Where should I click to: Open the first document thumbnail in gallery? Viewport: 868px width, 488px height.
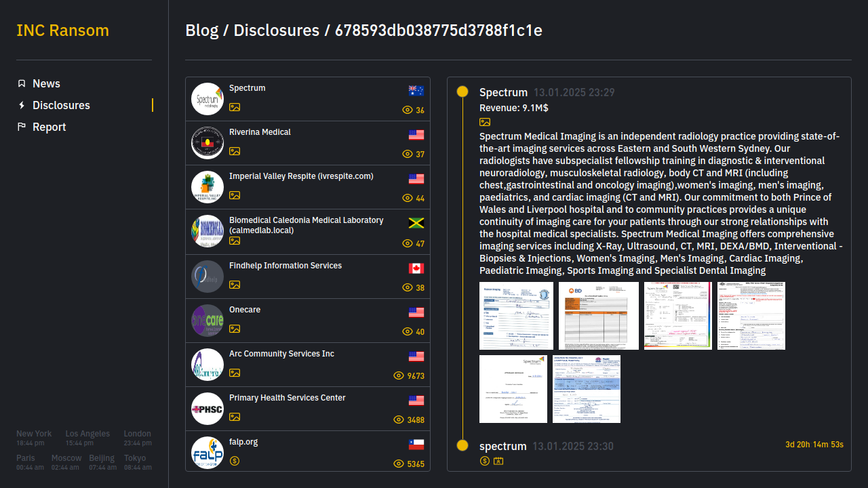516,316
